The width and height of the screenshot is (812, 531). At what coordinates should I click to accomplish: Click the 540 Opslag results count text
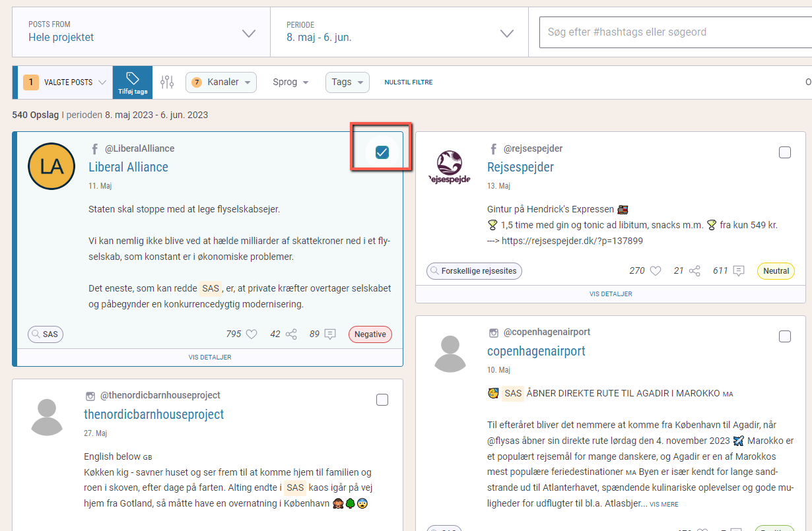pos(36,115)
